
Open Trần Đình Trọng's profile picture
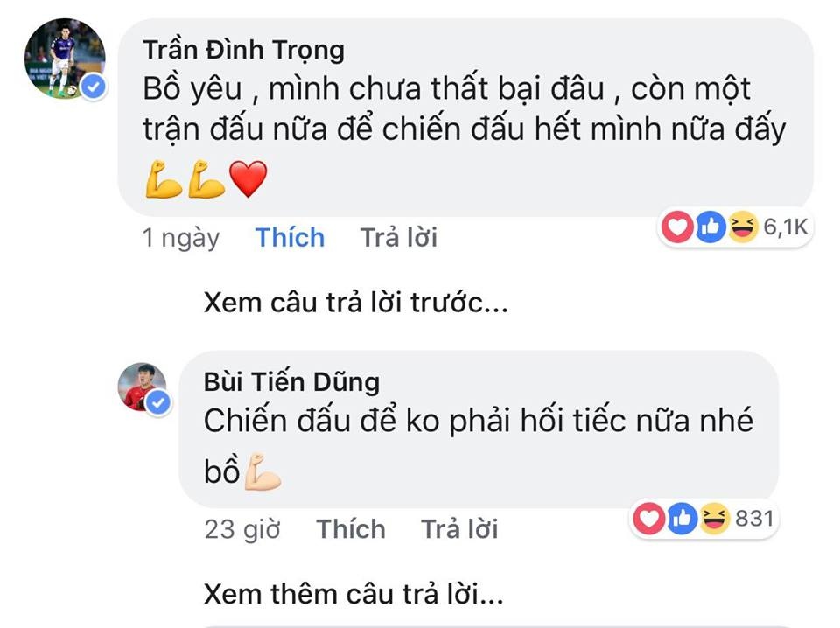point(64,55)
